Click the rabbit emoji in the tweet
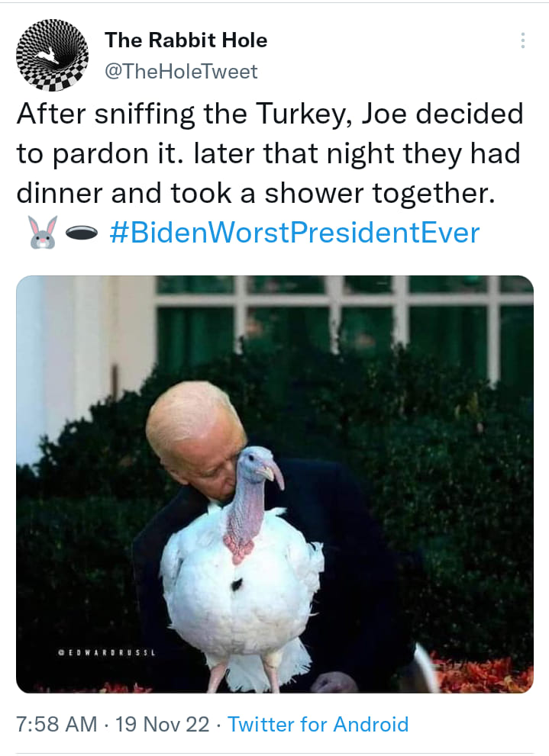Screen dimensions: 549x756 43,233
